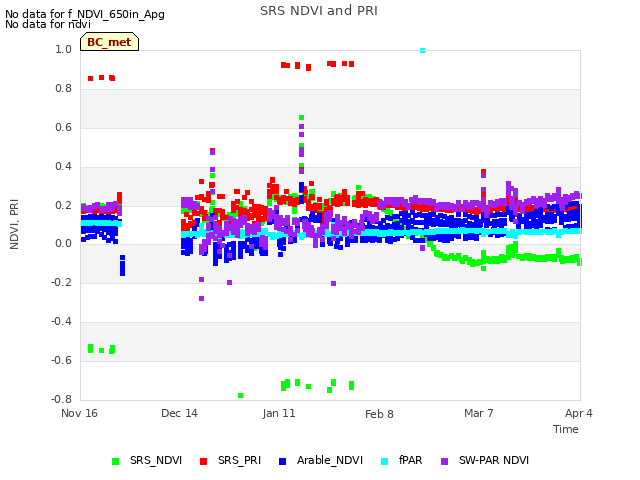Click the 0.6 y-axis tick label

[x=64, y=127]
